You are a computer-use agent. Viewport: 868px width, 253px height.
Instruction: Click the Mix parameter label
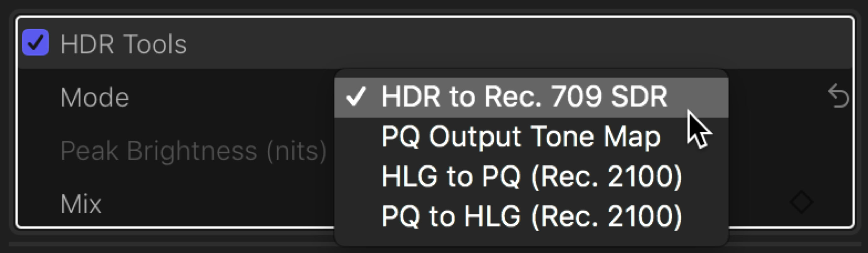coord(81,204)
